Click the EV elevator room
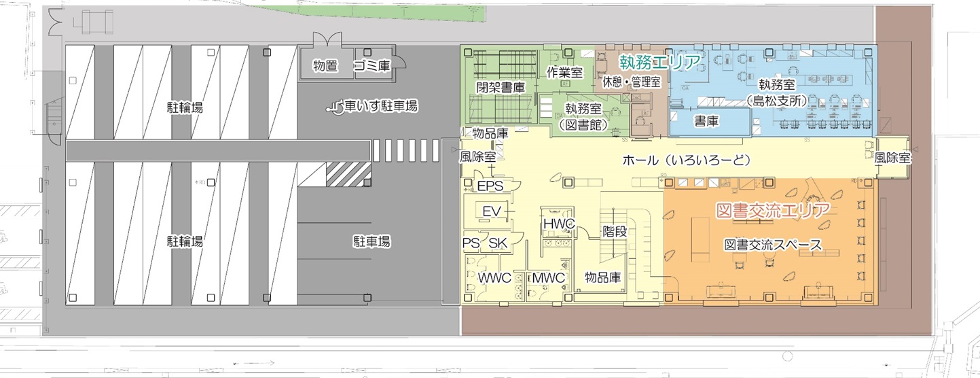 (491, 212)
